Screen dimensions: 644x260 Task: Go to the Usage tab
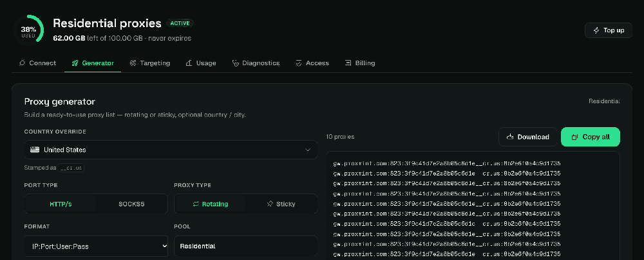click(201, 63)
